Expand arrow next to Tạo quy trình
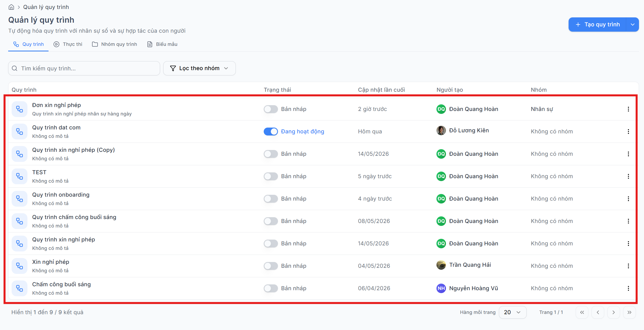 (x=632, y=25)
